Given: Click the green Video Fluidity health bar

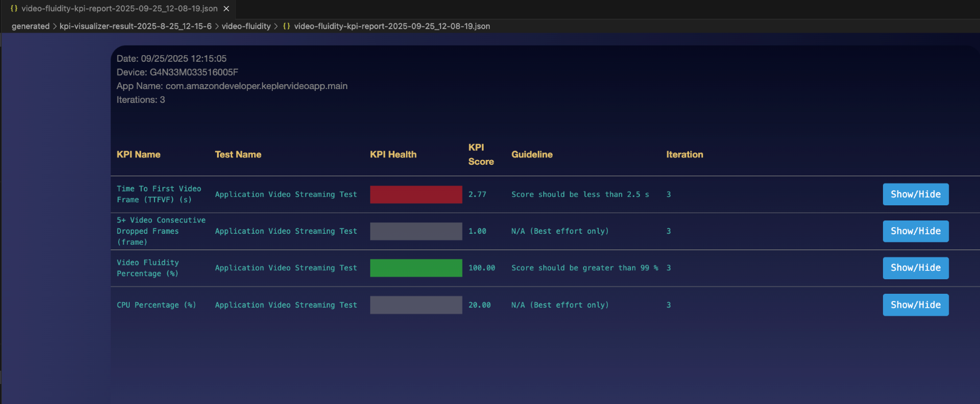Looking at the screenshot, I should point(416,268).
